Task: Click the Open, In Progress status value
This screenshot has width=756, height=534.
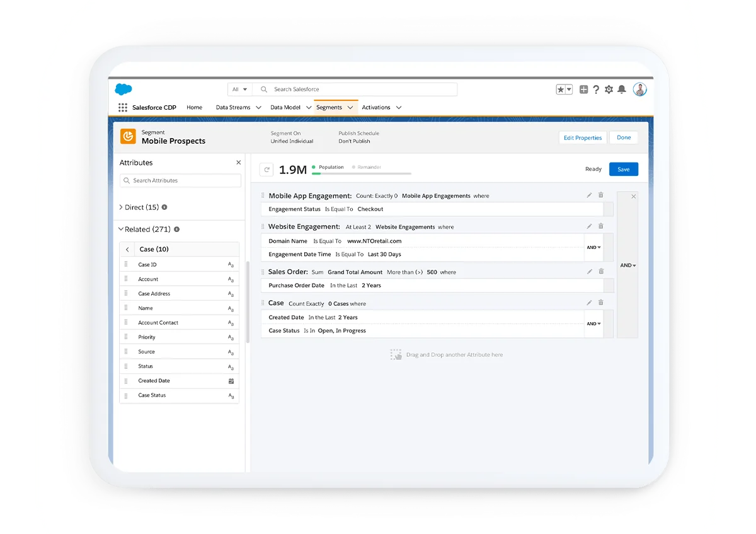Action: tap(341, 330)
